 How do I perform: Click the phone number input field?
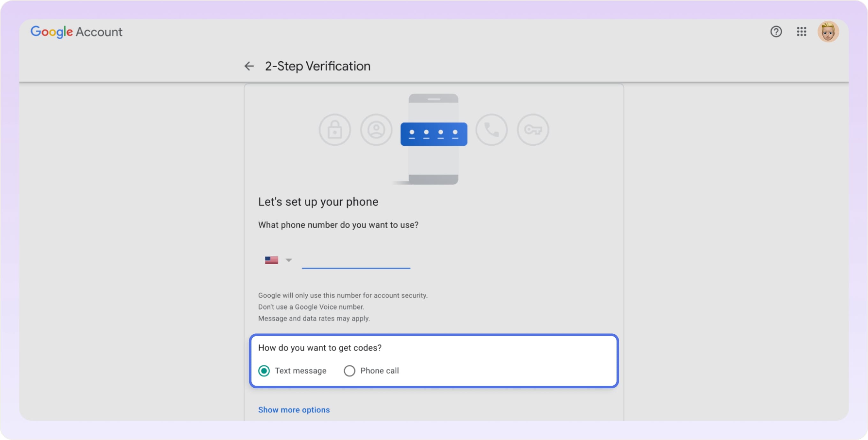(355, 263)
